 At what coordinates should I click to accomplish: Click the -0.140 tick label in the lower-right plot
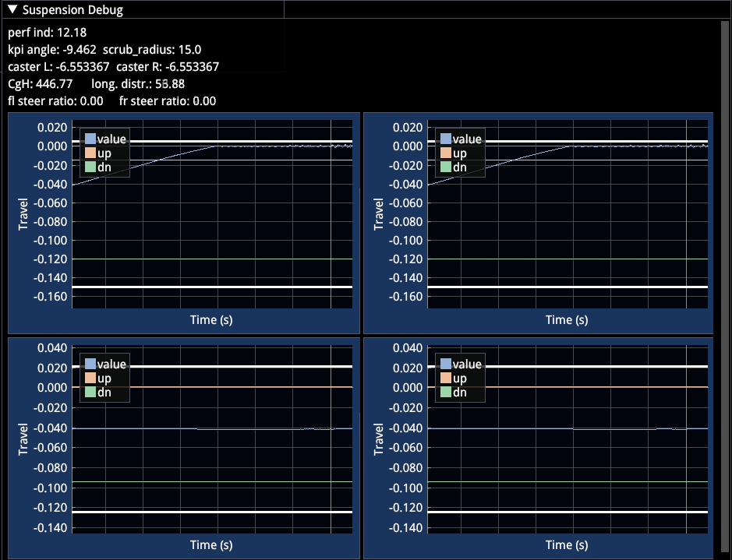pos(406,528)
